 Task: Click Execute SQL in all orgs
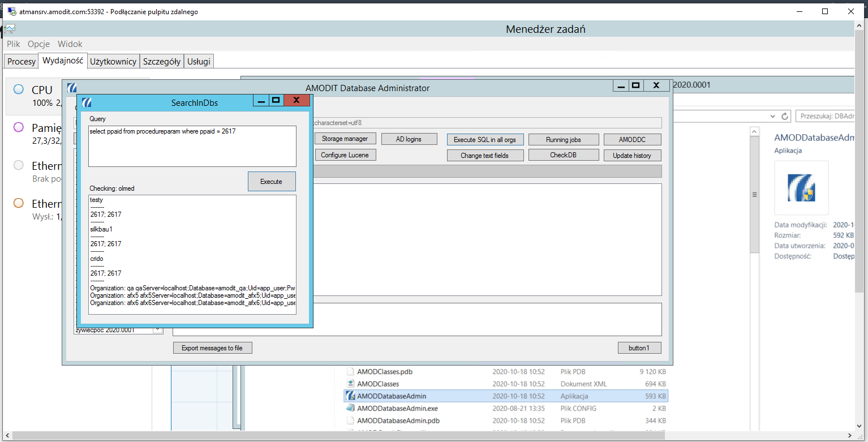pos(485,139)
